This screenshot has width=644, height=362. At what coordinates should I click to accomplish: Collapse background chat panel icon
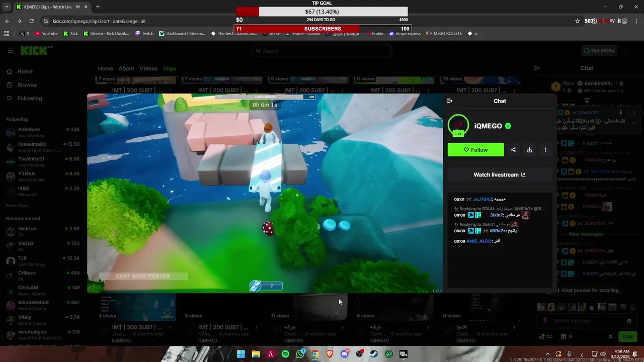click(536, 68)
